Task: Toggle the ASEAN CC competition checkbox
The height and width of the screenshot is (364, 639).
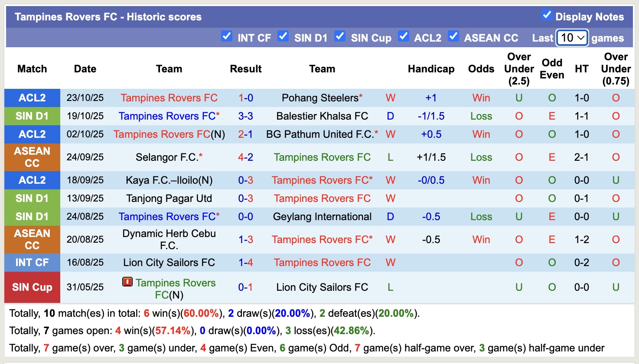Action: click(x=453, y=36)
